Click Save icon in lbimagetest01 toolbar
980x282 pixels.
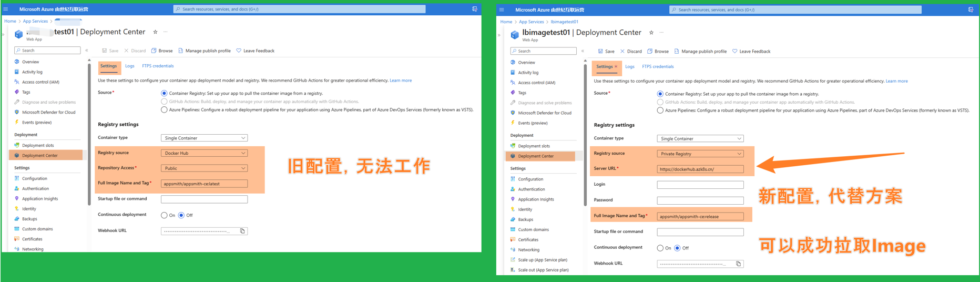click(x=600, y=52)
